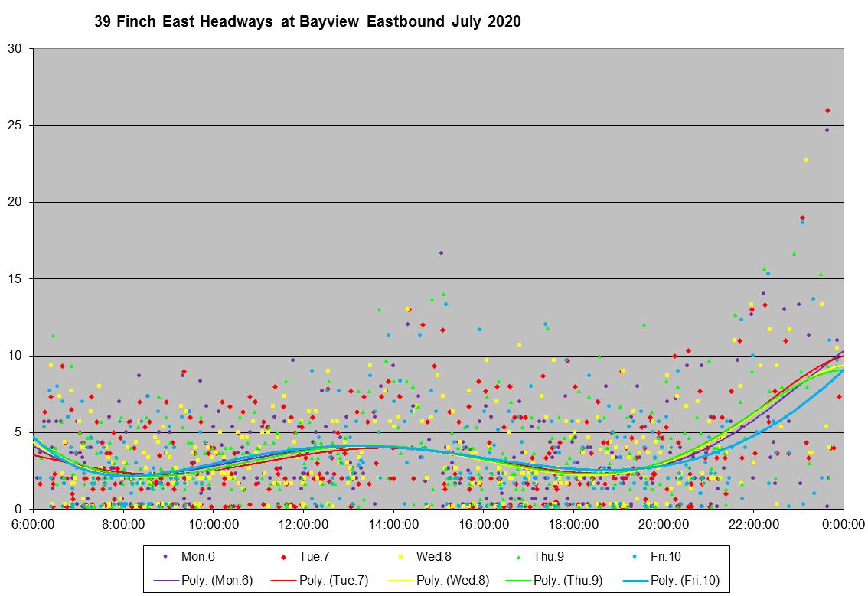Click the highest red diamond data point near 26
The width and height of the screenshot is (868, 596).
click(x=827, y=110)
